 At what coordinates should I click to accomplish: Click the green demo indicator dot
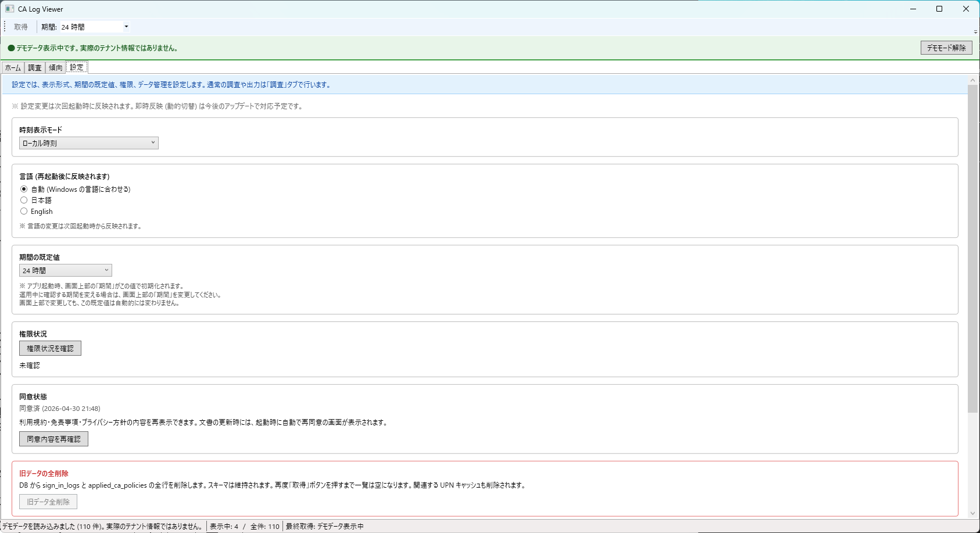click(11, 48)
